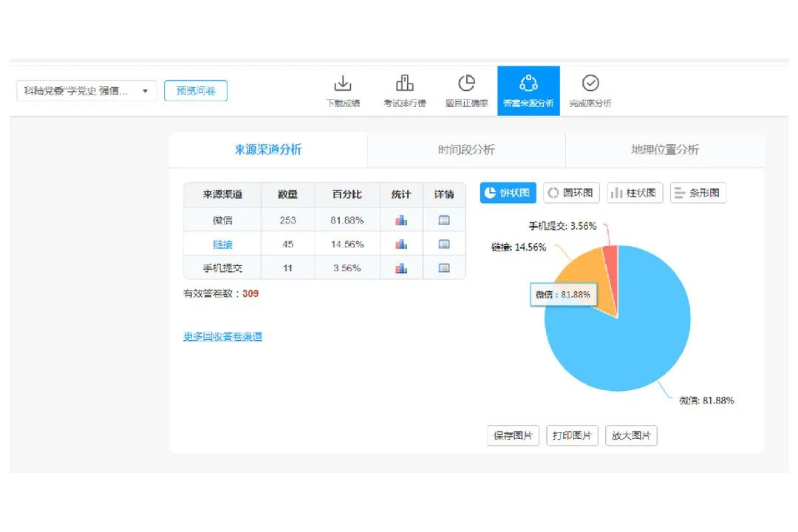Click the 放大图片 button

[x=631, y=436]
